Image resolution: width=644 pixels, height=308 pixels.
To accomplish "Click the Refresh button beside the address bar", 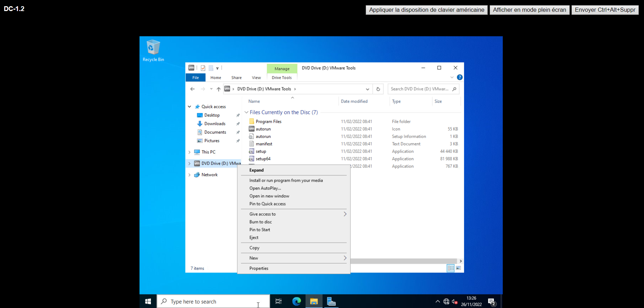I will click(x=378, y=89).
